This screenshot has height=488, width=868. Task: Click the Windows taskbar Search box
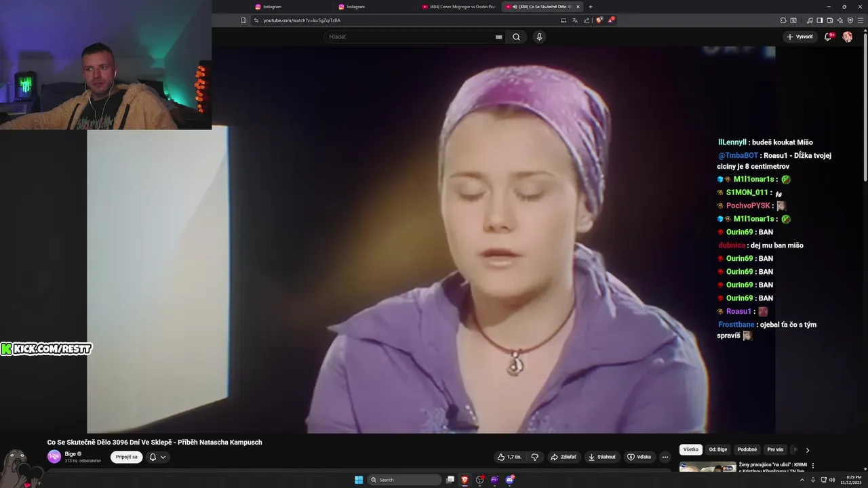point(405,480)
